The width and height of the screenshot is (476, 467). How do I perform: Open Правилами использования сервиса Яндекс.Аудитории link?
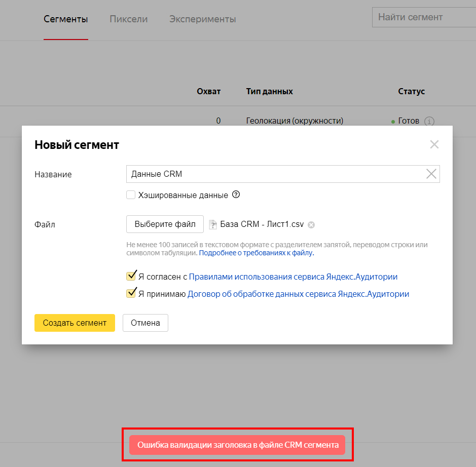(293, 277)
